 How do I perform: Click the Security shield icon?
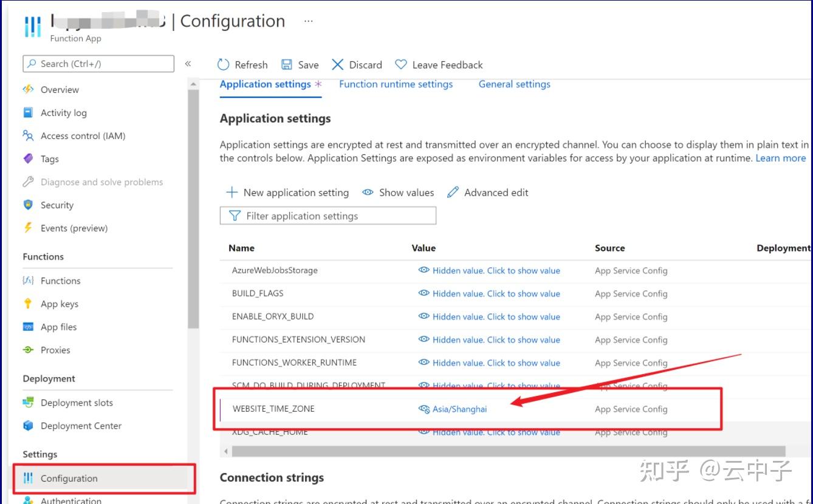tap(28, 205)
